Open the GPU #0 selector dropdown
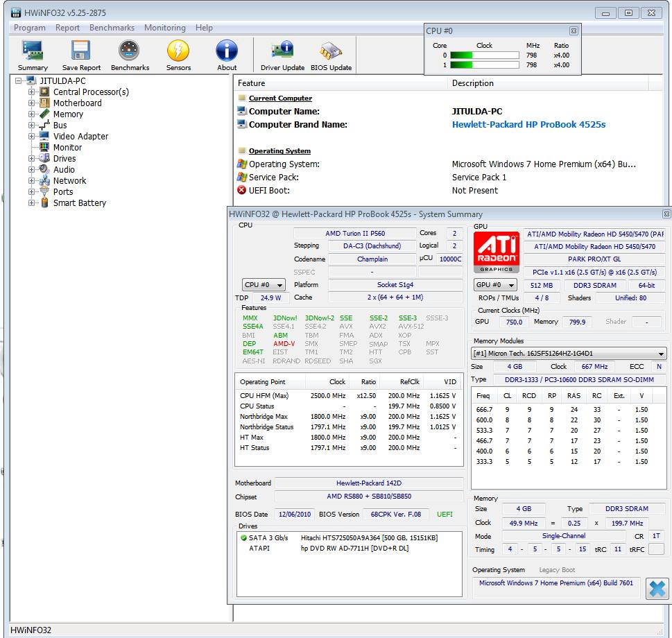 tap(495, 285)
